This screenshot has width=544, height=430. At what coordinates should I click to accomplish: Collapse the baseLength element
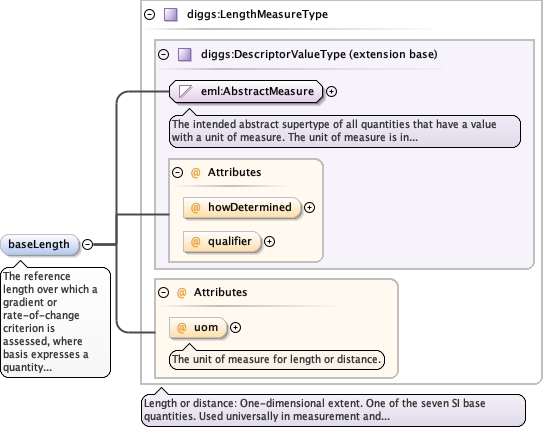tap(87, 244)
